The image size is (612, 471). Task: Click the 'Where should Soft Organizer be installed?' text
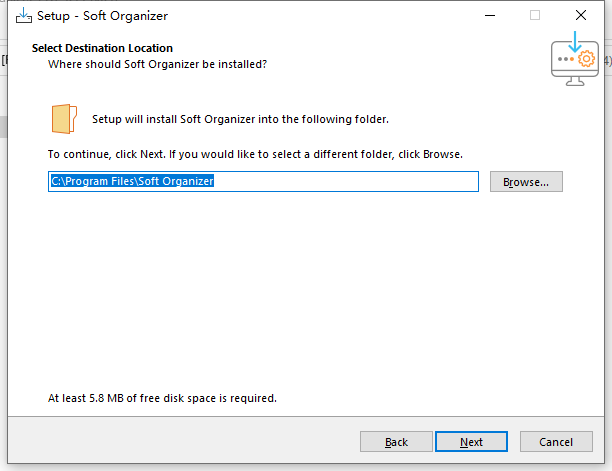coord(157,64)
